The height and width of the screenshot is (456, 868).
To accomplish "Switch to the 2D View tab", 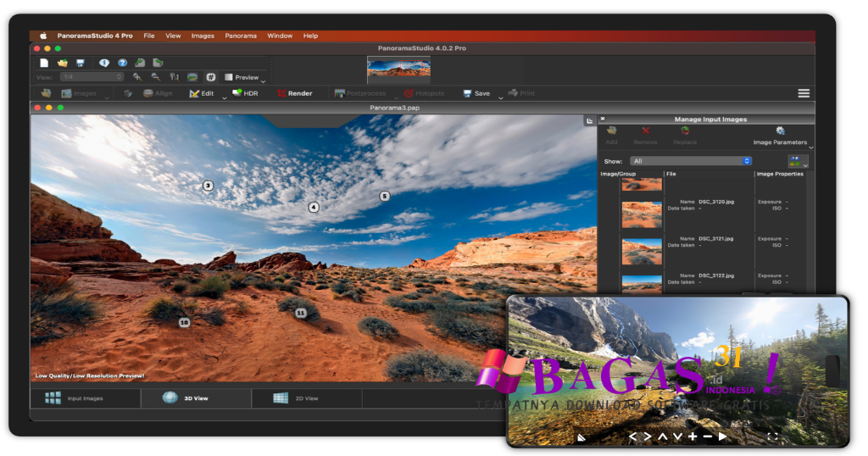I will click(307, 398).
